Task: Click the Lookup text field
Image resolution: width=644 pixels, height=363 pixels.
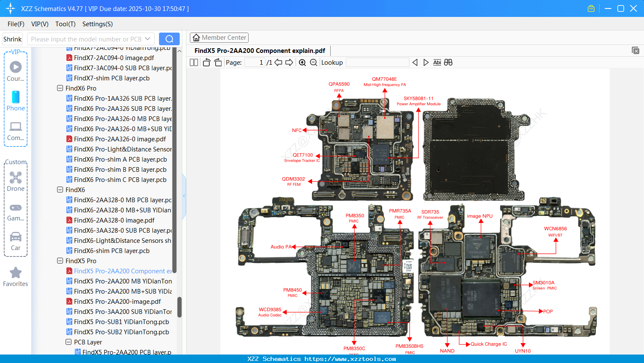Action: (x=377, y=63)
